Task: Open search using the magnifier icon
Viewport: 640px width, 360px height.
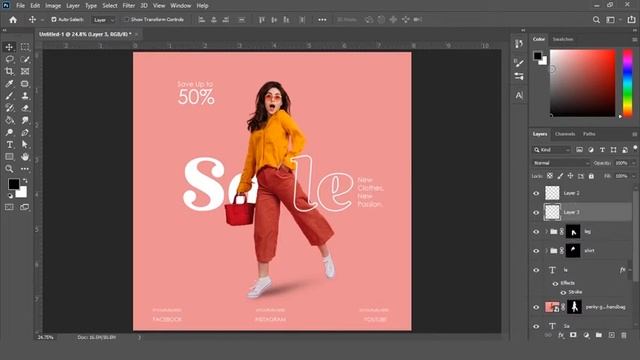Action: (x=596, y=20)
